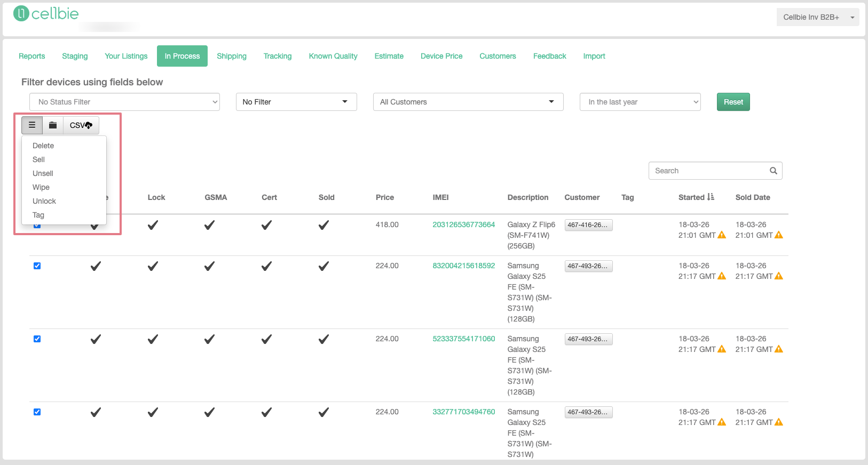The image size is (868, 465).
Task: Click customer tag 467-416-26… button
Action: point(588,225)
